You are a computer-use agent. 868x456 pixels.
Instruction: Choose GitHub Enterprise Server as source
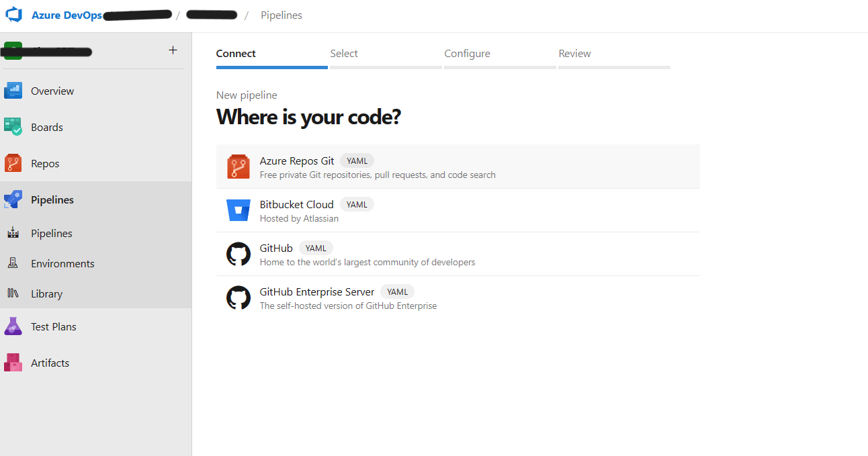point(458,298)
